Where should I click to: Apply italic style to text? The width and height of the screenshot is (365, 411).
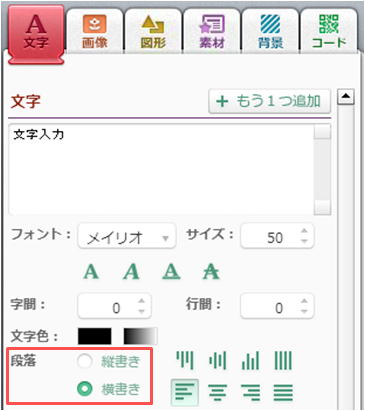(x=131, y=272)
